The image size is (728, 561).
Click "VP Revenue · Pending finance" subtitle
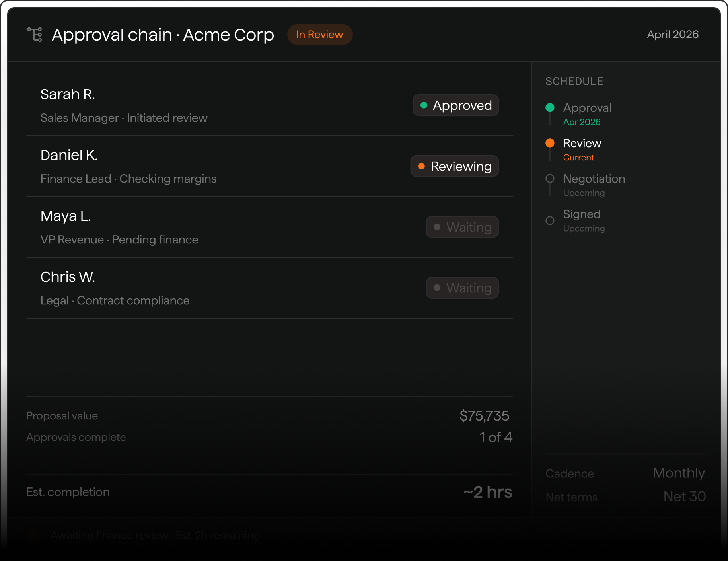pyautogui.click(x=119, y=240)
